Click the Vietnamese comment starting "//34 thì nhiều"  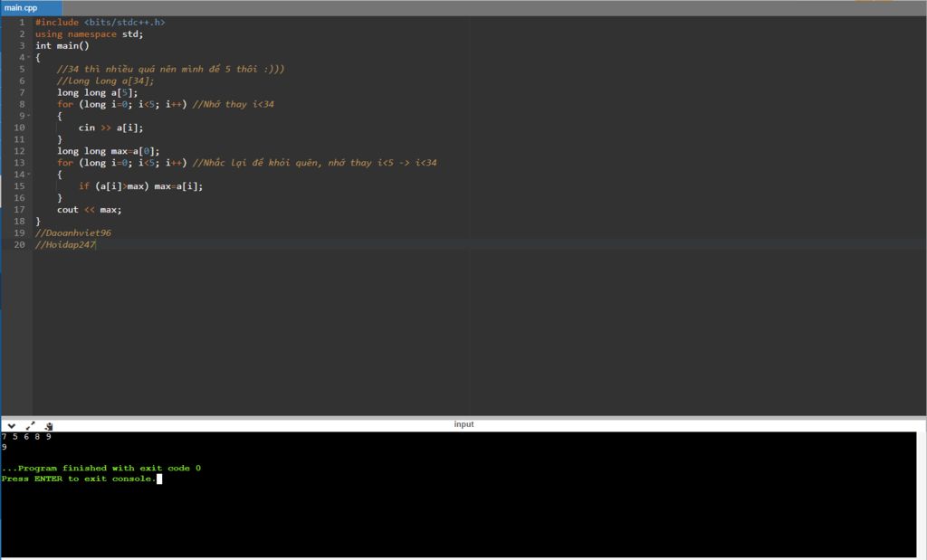(171, 69)
